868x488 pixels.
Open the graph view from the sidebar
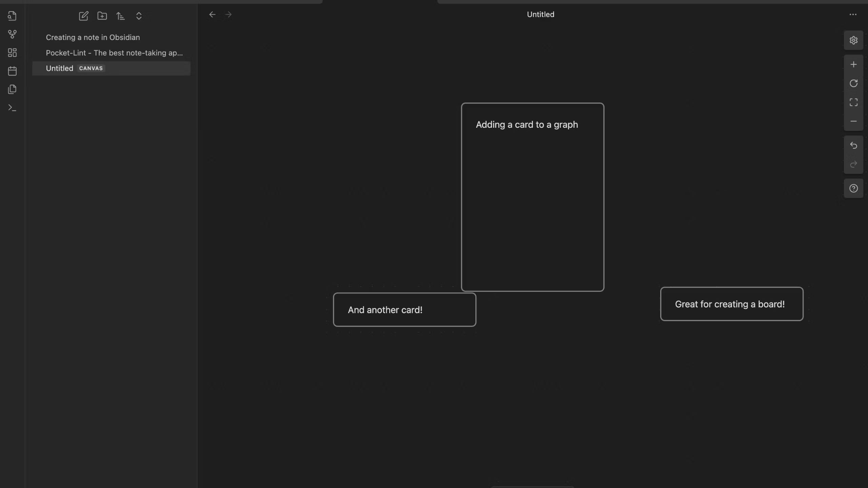click(12, 34)
